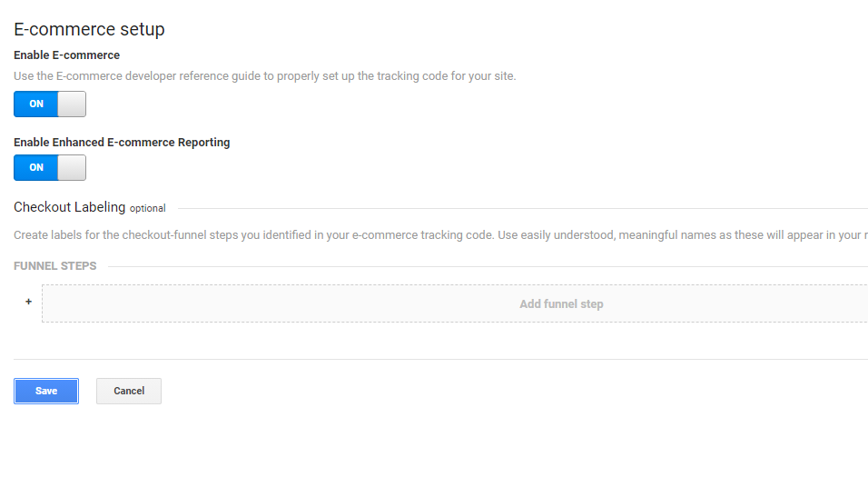The width and height of the screenshot is (868, 477).
Task: Toggle the Enhanced E-commerce Reporting switch
Action: pyautogui.click(x=50, y=168)
